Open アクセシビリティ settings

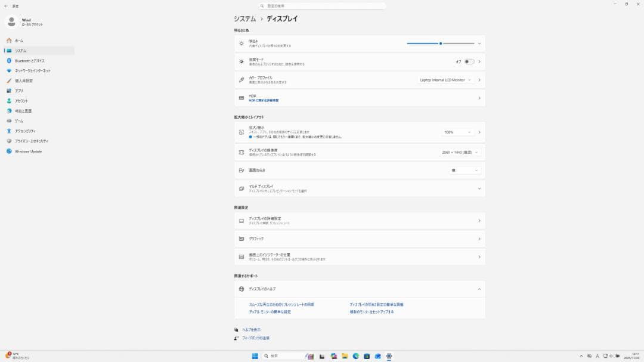tap(25, 131)
